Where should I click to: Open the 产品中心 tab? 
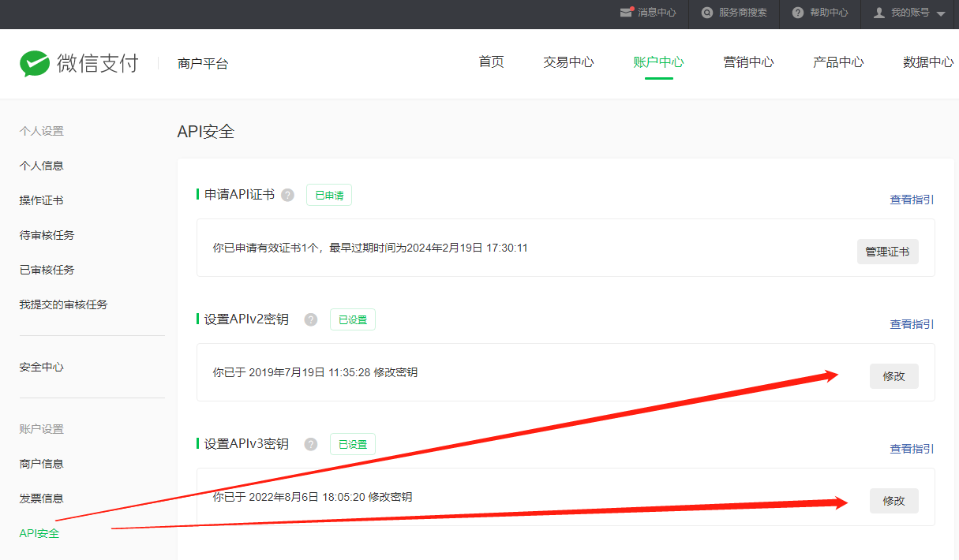click(838, 62)
